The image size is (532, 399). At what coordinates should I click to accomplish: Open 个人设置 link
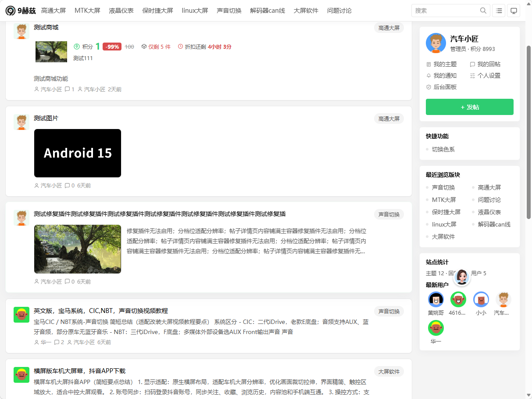485,75
